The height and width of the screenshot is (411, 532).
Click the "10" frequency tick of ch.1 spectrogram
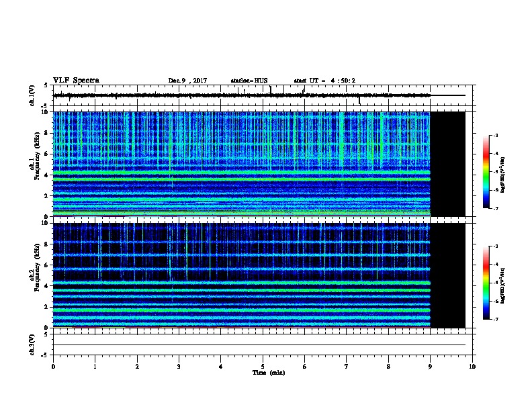tap(46, 112)
